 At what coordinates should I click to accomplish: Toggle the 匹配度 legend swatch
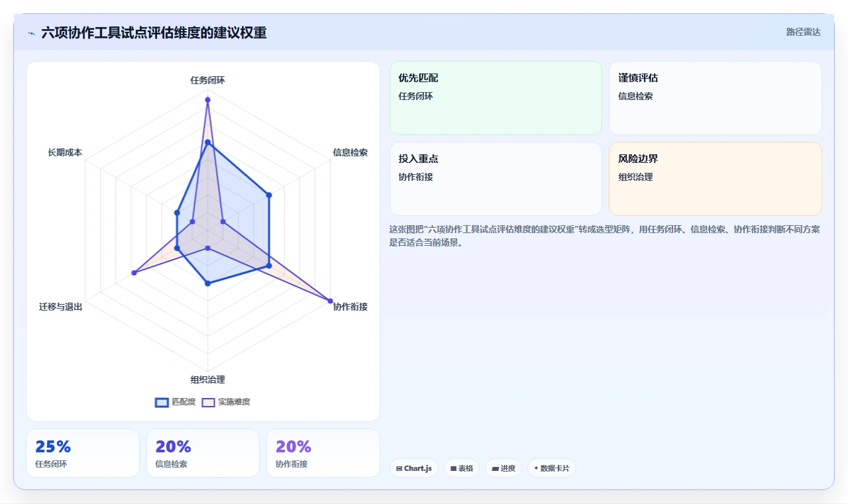162,402
